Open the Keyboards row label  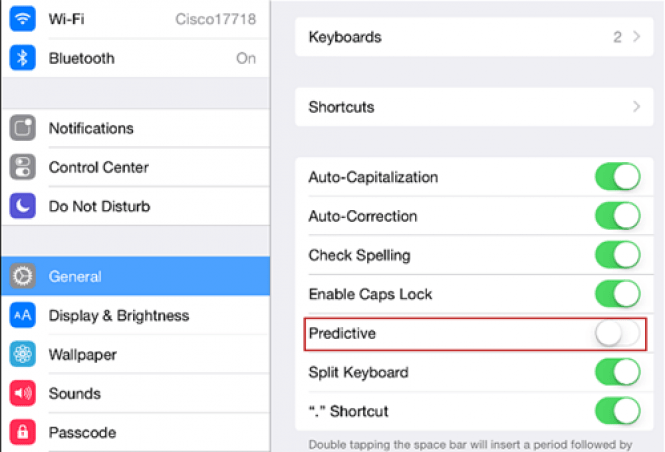tap(345, 37)
